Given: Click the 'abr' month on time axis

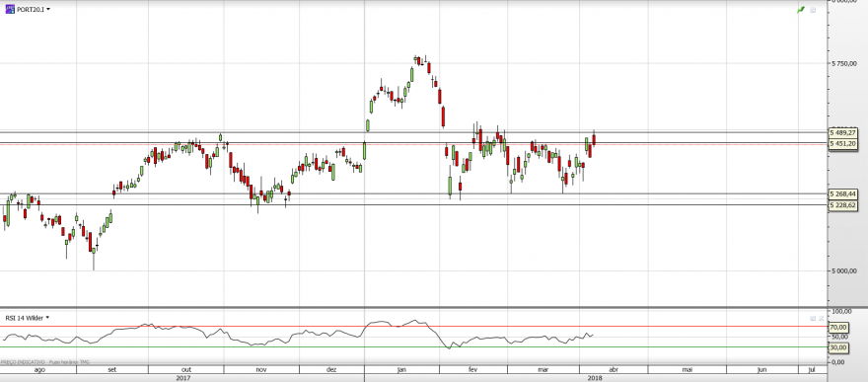Looking at the screenshot, I should pyautogui.click(x=614, y=369).
